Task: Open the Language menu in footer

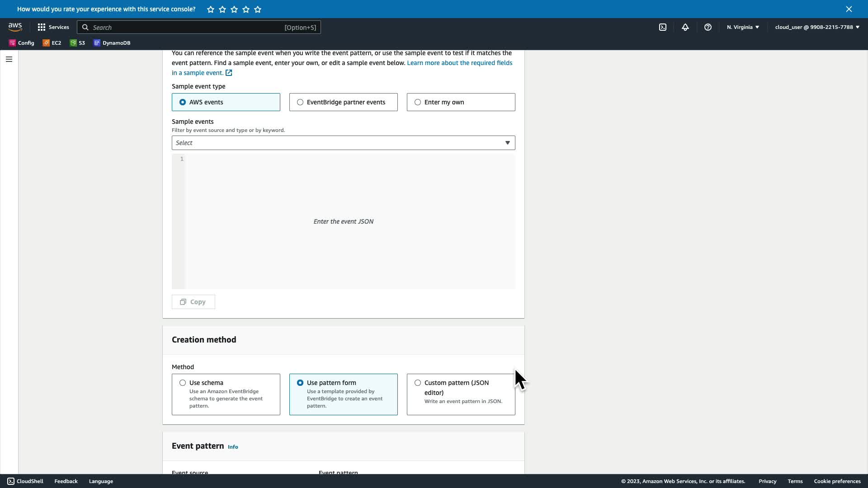Action: point(101,481)
